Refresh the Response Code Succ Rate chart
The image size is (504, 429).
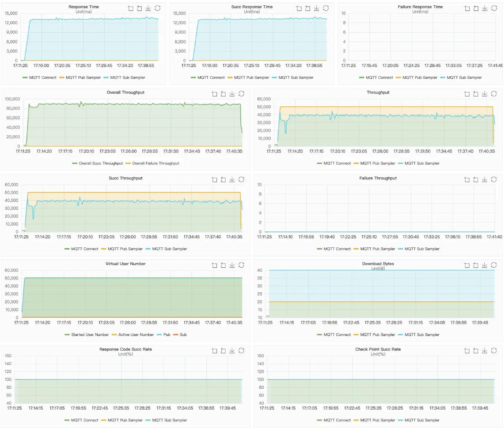241,350
